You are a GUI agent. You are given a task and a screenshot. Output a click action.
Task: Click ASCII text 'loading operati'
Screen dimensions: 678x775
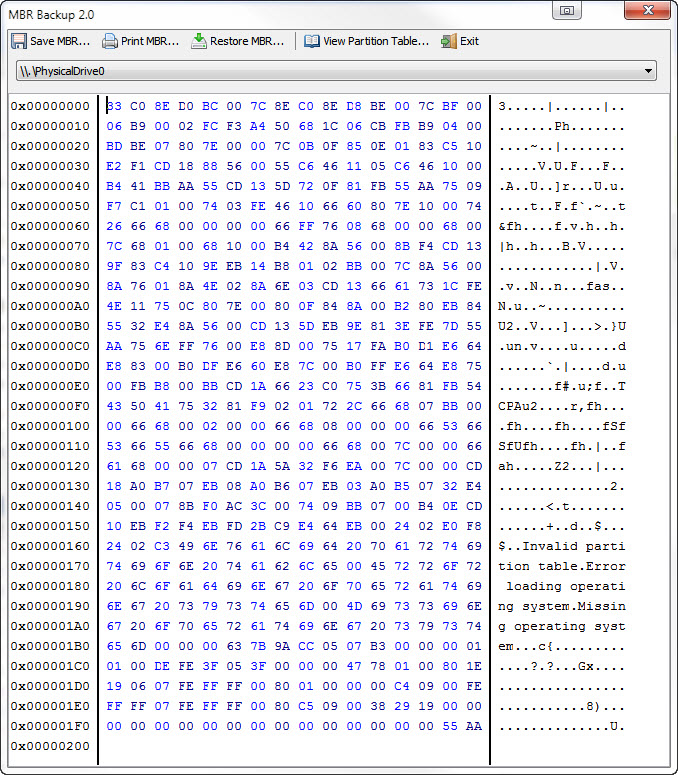coord(566,586)
